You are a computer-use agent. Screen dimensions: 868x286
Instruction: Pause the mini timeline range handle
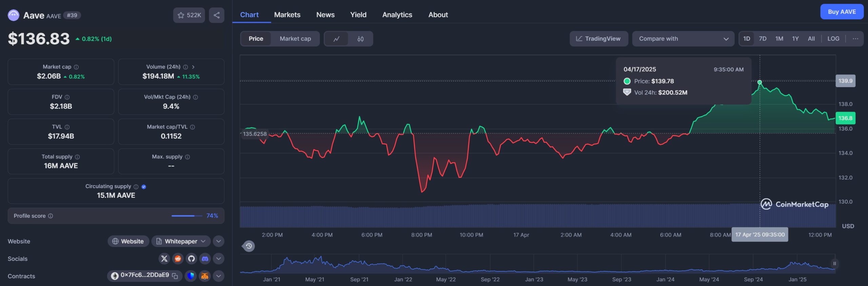835,263
